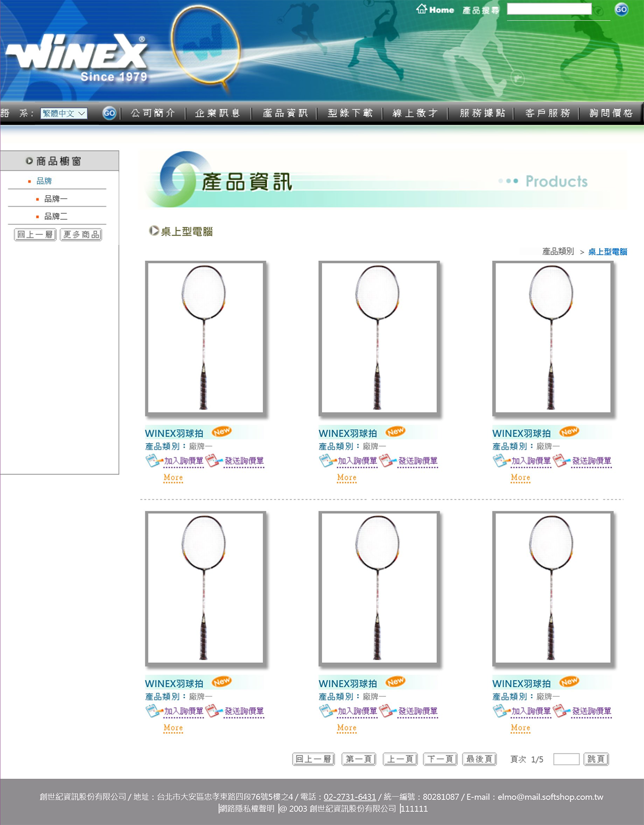Click the WINEX logo
Image resolution: width=644 pixels, height=825 pixels.
(78, 58)
